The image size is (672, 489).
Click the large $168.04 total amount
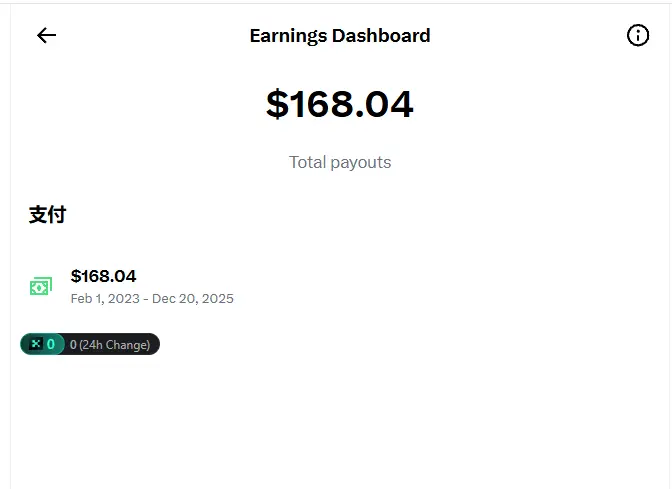(339, 104)
